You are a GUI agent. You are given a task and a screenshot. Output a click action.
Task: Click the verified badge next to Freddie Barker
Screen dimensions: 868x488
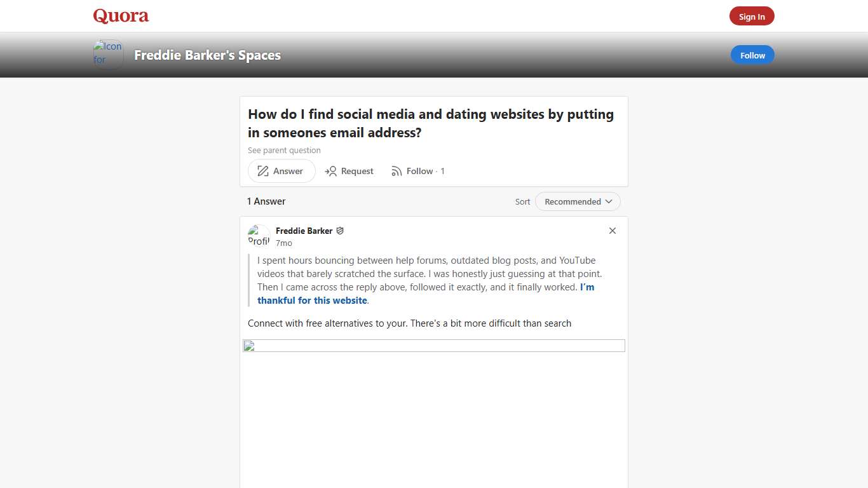click(340, 231)
